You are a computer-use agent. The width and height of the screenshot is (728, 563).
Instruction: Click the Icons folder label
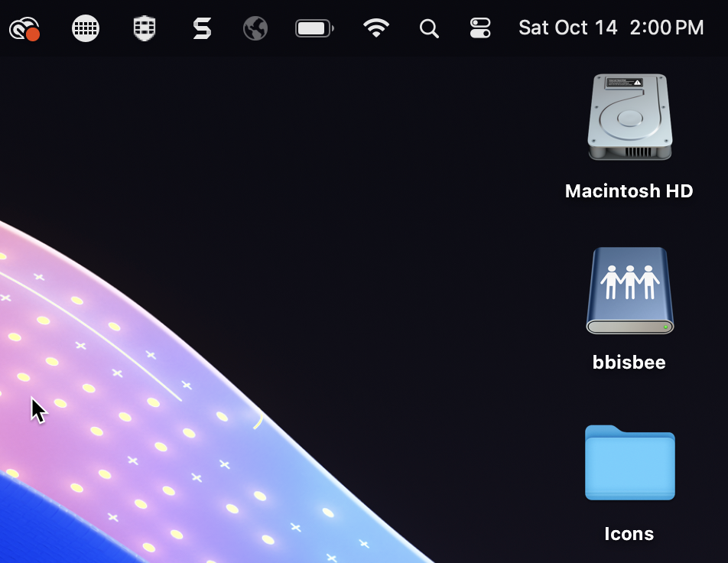pyautogui.click(x=629, y=533)
